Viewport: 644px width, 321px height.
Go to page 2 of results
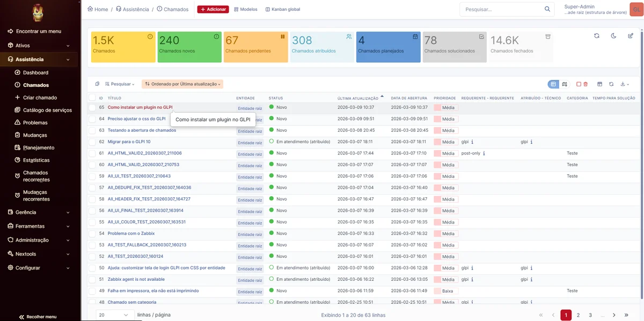[578, 315]
